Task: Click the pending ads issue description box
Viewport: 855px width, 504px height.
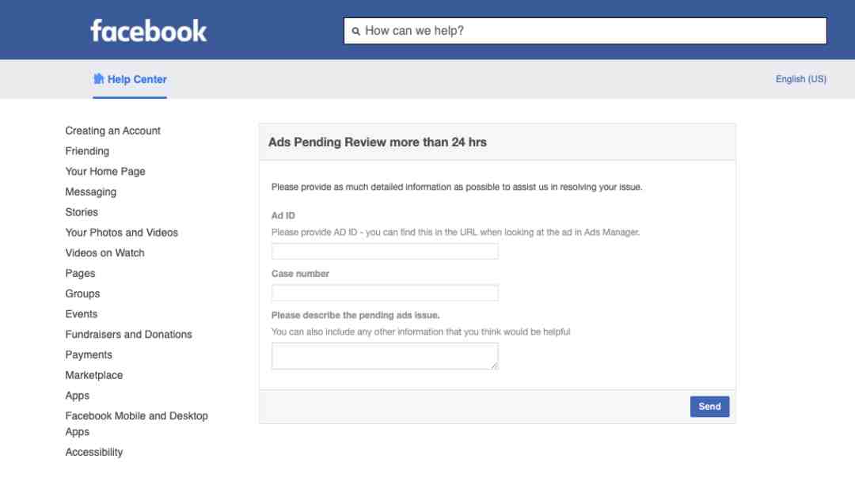Action: [385, 356]
